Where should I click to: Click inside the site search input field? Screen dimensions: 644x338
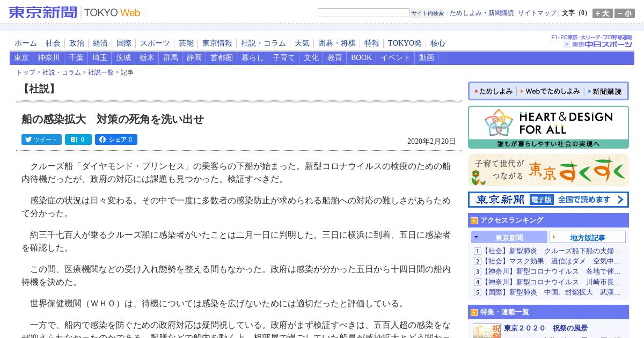coord(363,13)
